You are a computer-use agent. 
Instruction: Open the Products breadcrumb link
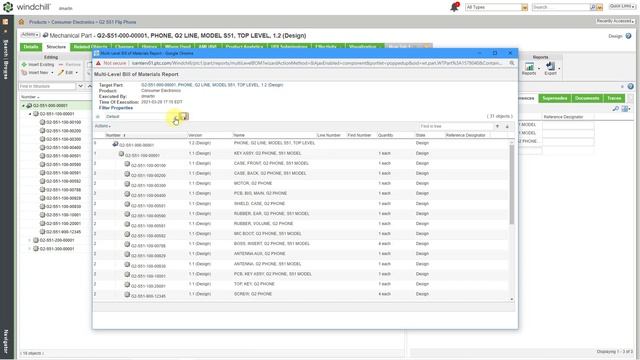pyautogui.click(x=38, y=22)
